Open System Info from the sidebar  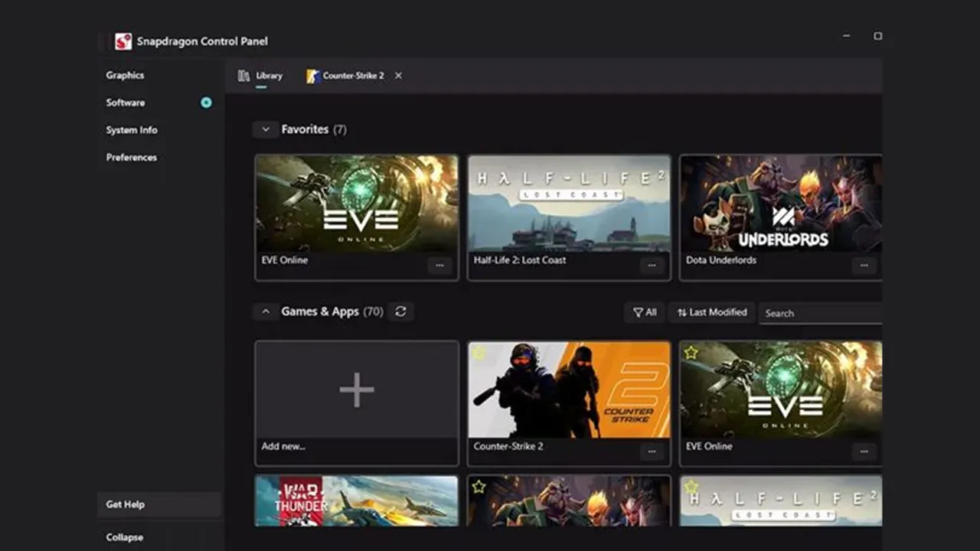tap(132, 130)
